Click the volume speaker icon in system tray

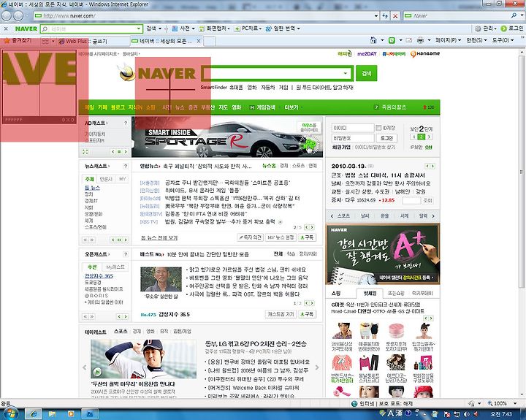point(466,414)
